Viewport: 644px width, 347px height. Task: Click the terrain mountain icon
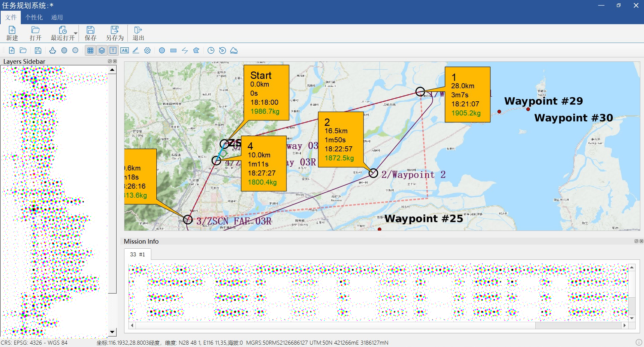(234, 50)
